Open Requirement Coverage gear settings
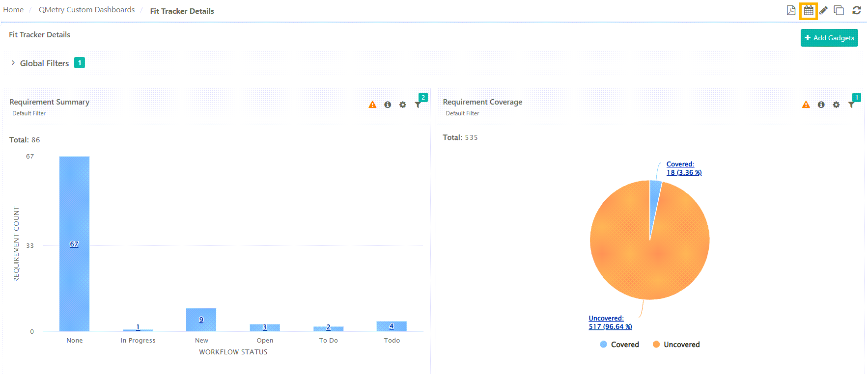Screen dimensions: 868x374 836,105
